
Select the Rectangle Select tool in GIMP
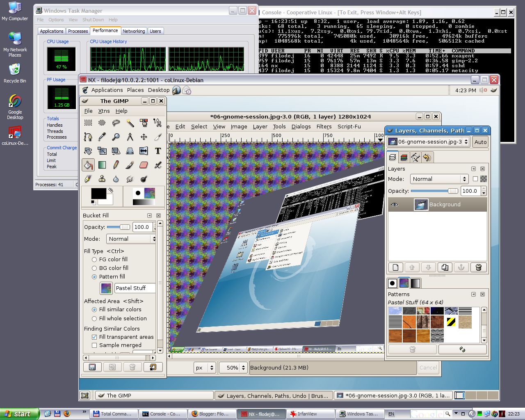pos(88,123)
